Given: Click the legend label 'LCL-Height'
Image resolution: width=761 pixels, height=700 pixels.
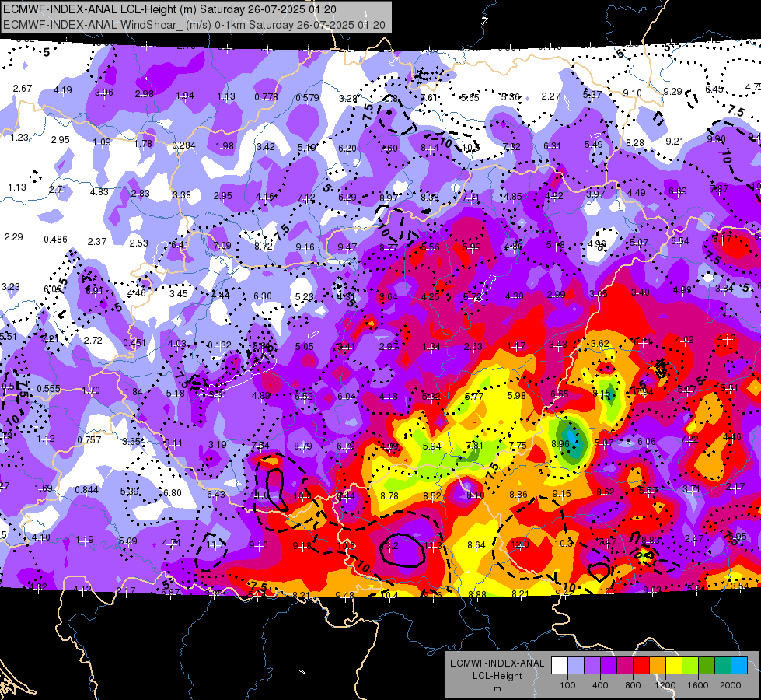Looking at the screenshot, I should [497, 676].
